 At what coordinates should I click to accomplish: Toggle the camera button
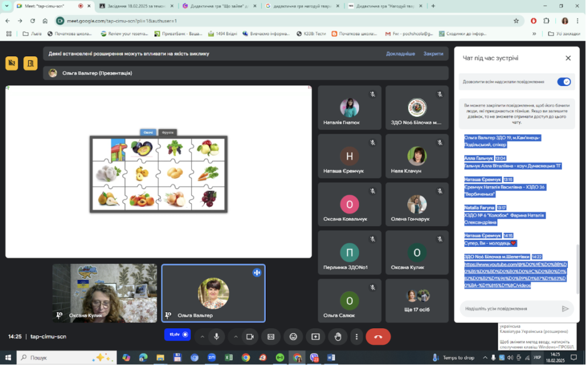[250, 337]
